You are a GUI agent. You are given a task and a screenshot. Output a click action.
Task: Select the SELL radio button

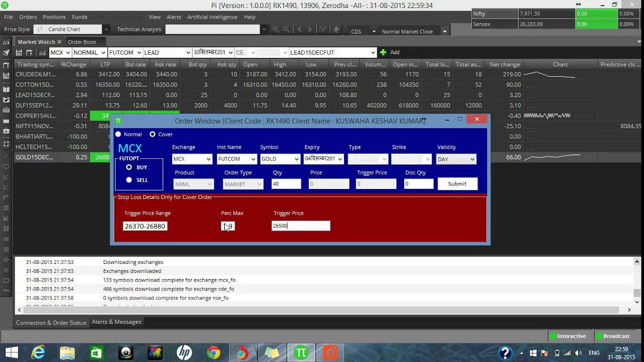coord(129,180)
